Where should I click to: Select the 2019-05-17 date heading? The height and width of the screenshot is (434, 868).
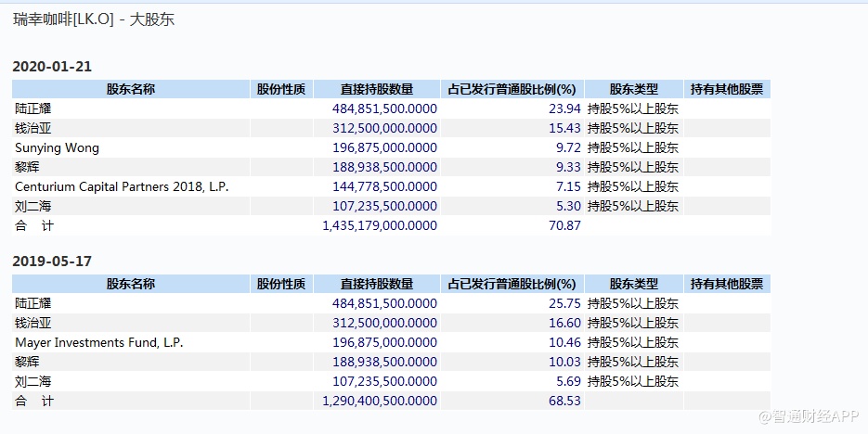point(52,262)
